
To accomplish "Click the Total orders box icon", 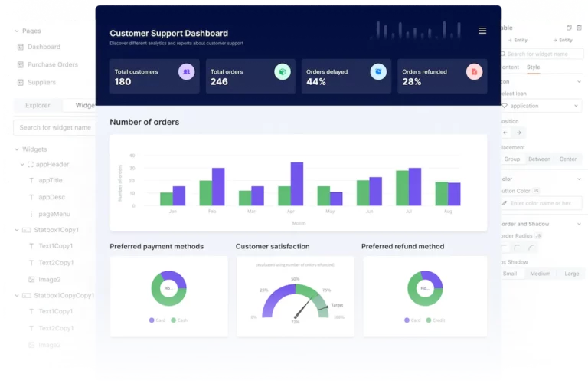I will coord(282,71).
